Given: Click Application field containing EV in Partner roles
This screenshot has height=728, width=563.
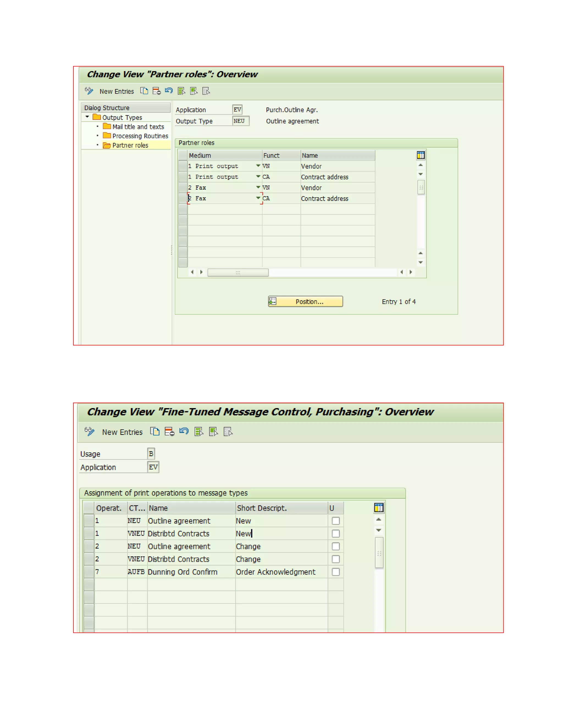Looking at the screenshot, I should (x=237, y=110).
